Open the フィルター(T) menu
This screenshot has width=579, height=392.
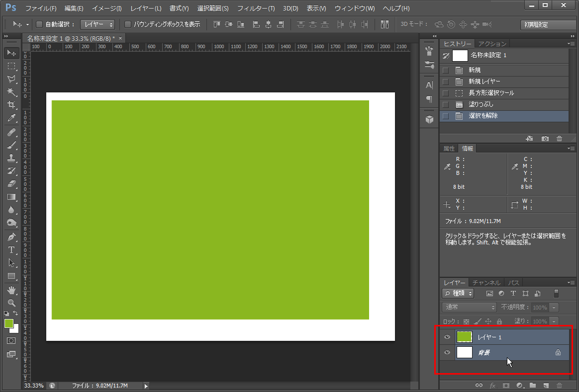(x=256, y=8)
